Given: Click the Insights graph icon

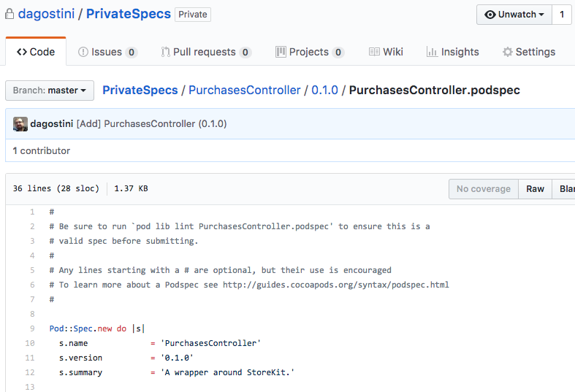Looking at the screenshot, I should point(432,52).
